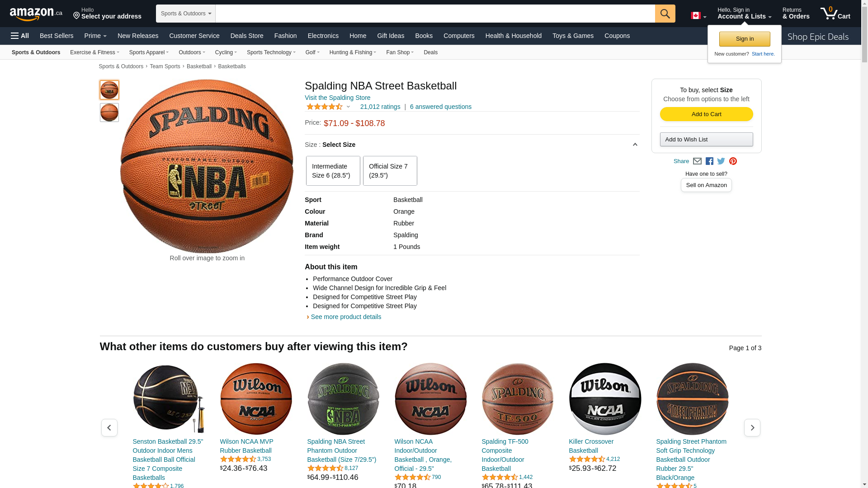Open the cart icon
This screenshot has height=488, width=868.
tap(835, 13)
